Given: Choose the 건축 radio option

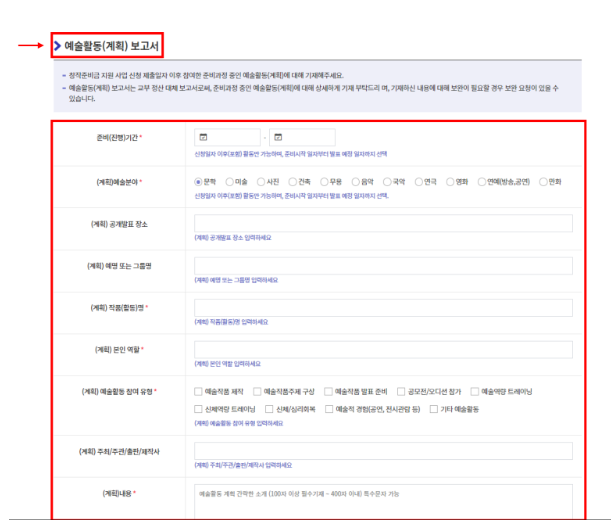Looking at the screenshot, I should (x=293, y=182).
